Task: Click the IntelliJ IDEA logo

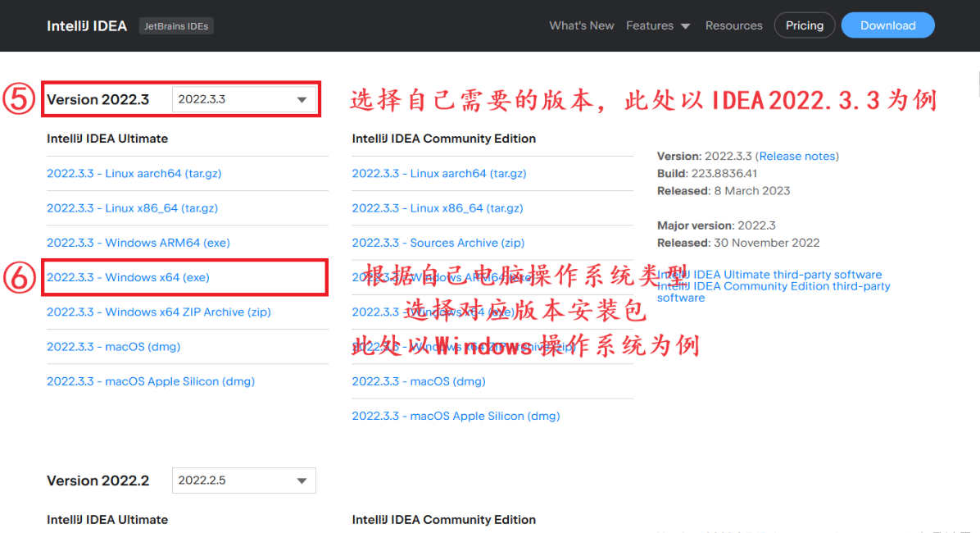Action: click(x=87, y=25)
